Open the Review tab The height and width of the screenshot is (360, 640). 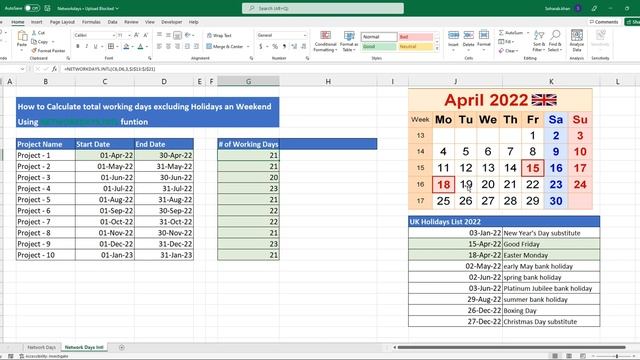tap(131, 22)
